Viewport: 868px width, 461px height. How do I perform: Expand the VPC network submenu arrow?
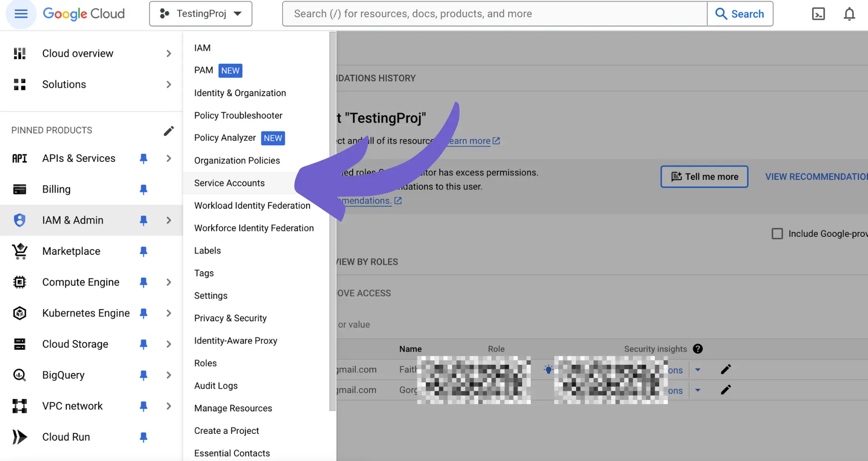point(169,406)
